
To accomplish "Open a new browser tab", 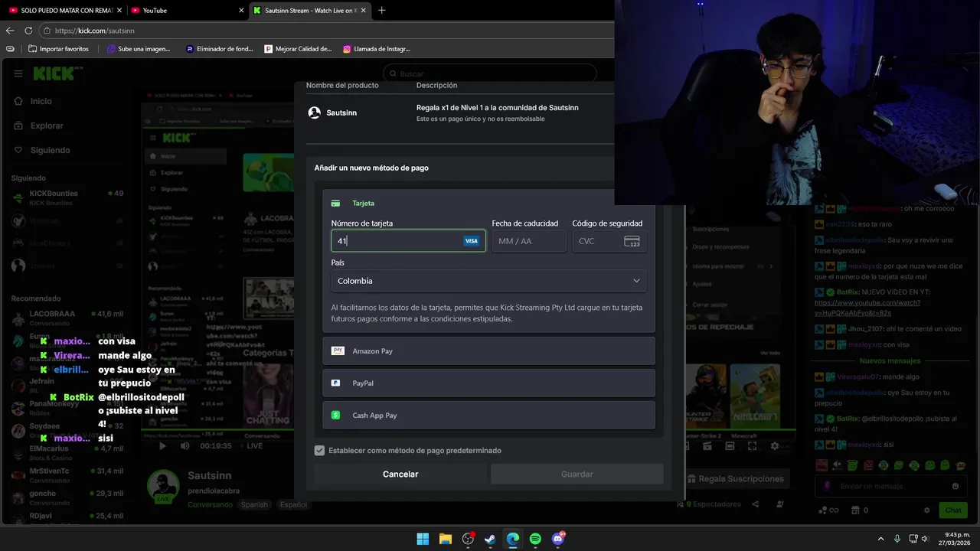I will [x=381, y=10].
